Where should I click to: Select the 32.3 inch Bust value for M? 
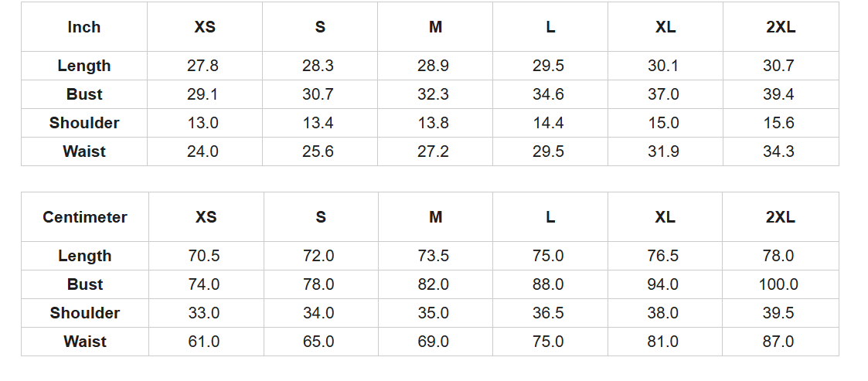433,94
